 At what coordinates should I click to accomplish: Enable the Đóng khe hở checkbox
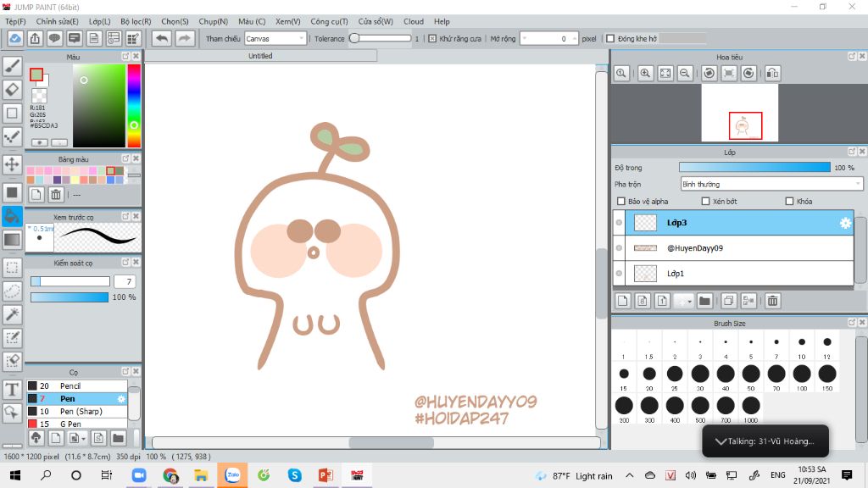pos(610,39)
